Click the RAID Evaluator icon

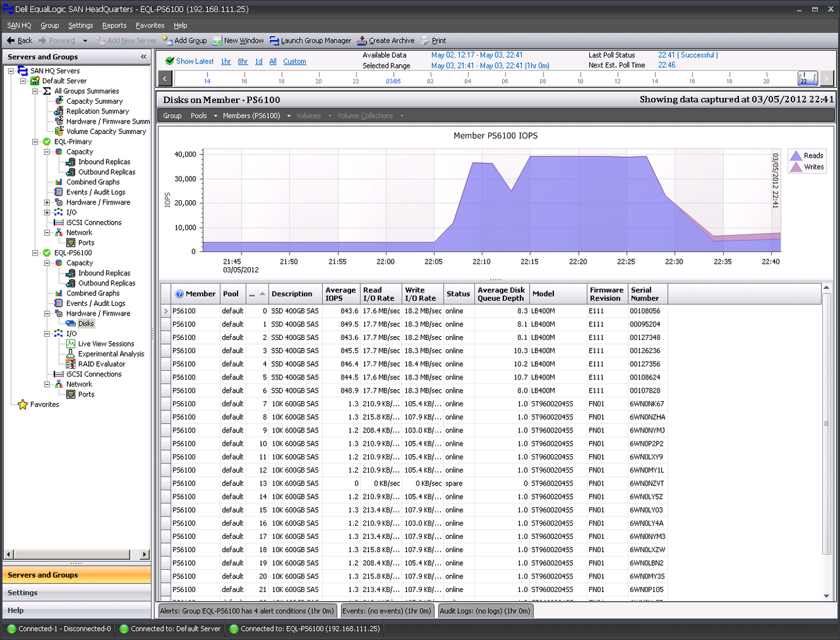[71, 364]
